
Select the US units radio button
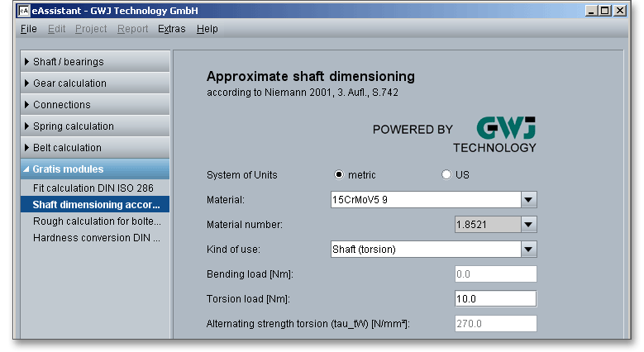[447, 175]
